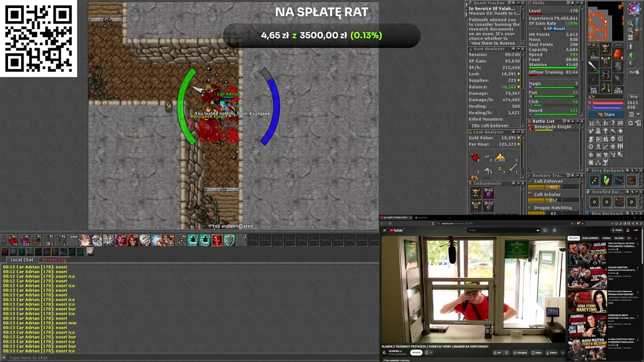Click the gold coins in Loot Analyser
The image size is (644, 362).
point(499,158)
